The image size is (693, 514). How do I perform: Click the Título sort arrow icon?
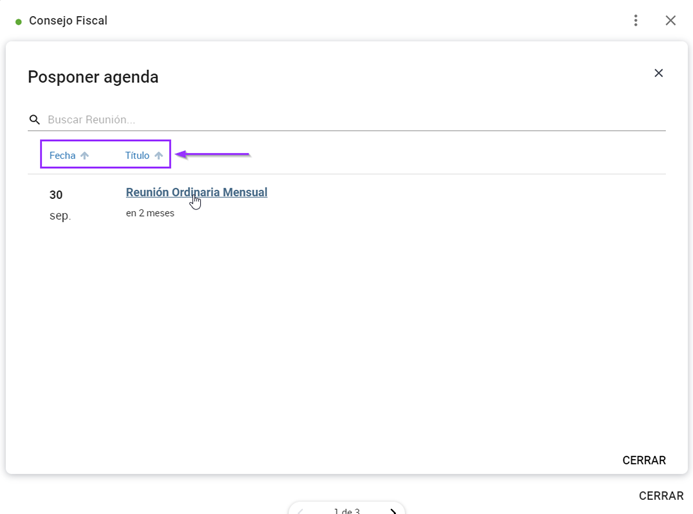159,156
